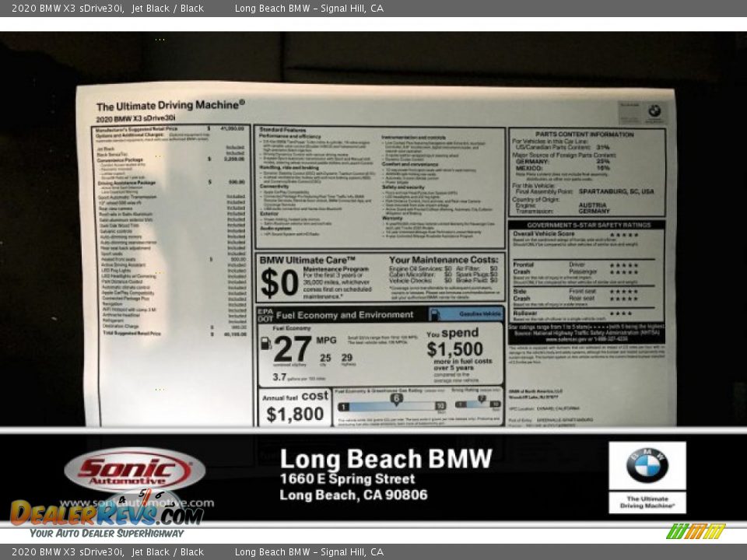Viewport: 747px width, 560px height.
Task: Click the greenhouse gas rating marker 6
Action: [396, 399]
